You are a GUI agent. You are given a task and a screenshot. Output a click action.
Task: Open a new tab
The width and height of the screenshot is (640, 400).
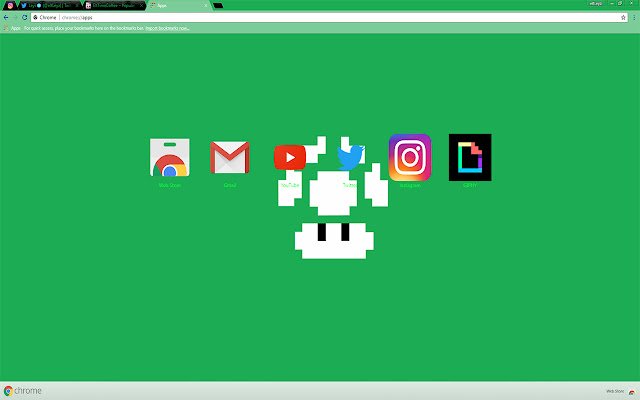218,6
